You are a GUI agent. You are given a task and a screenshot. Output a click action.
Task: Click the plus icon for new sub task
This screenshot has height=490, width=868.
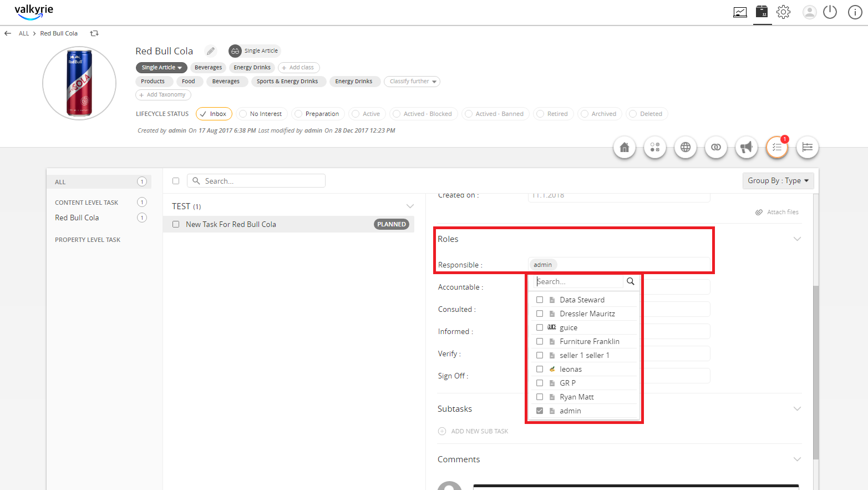pyautogui.click(x=442, y=431)
